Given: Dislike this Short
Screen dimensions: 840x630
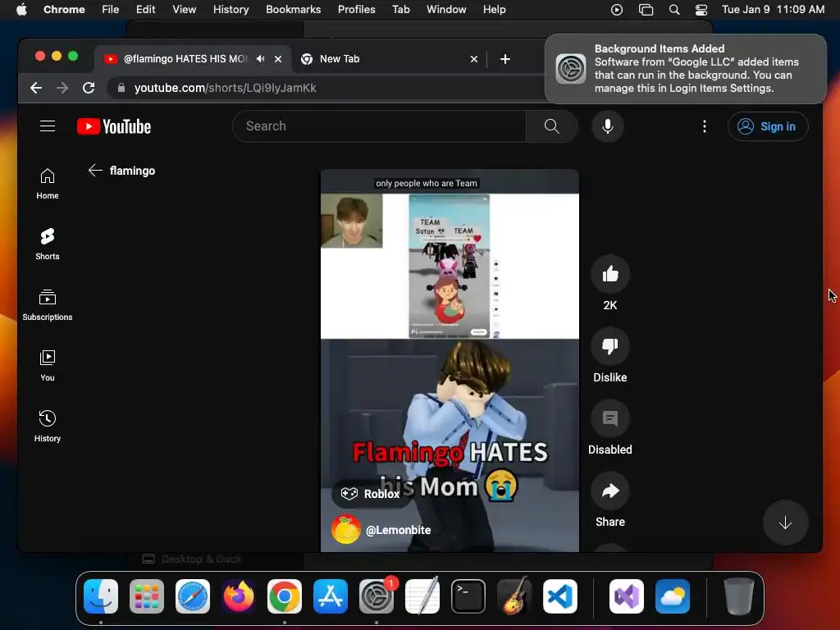Looking at the screenshot, I should 610,347.
